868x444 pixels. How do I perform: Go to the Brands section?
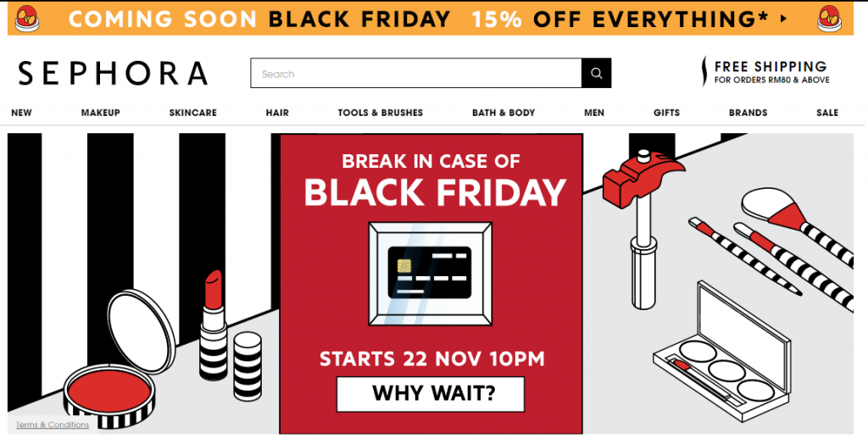[x=748, y=113]
